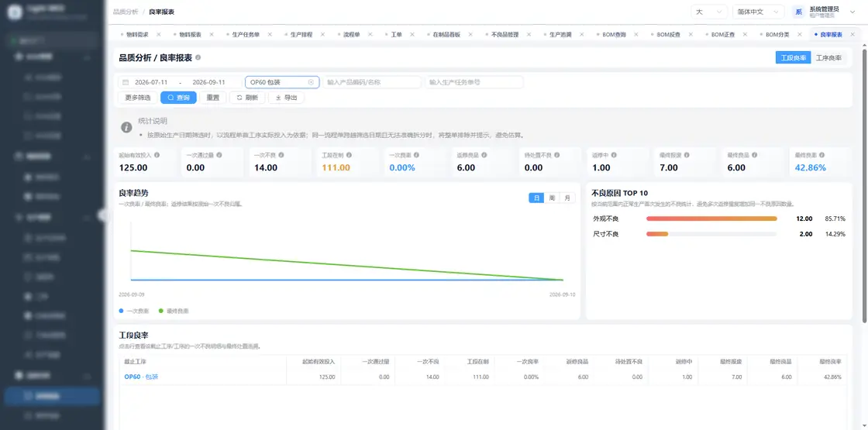
Task: Click the calendar icon in the date range field
Action: tap(126, 82)
